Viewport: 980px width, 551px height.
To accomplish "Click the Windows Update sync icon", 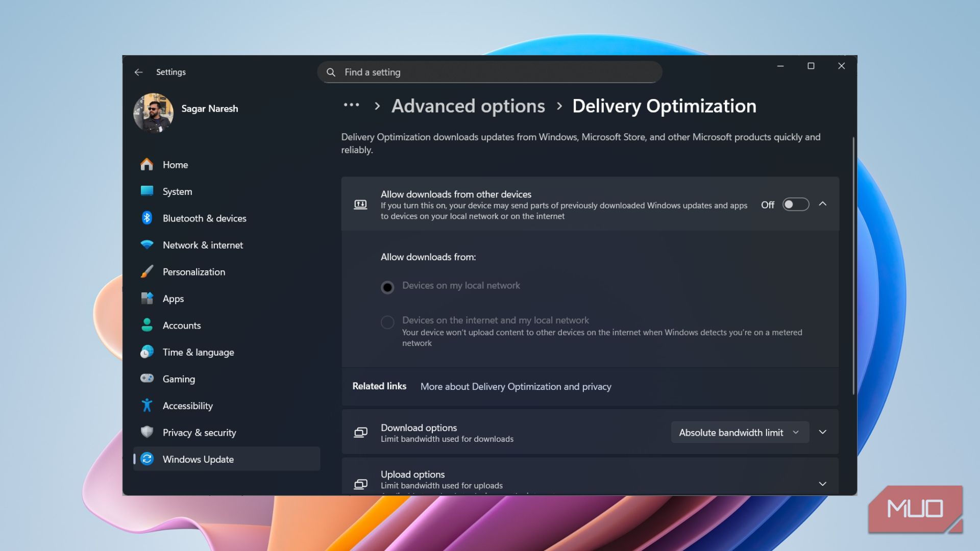I will click(x=147, y=459).
